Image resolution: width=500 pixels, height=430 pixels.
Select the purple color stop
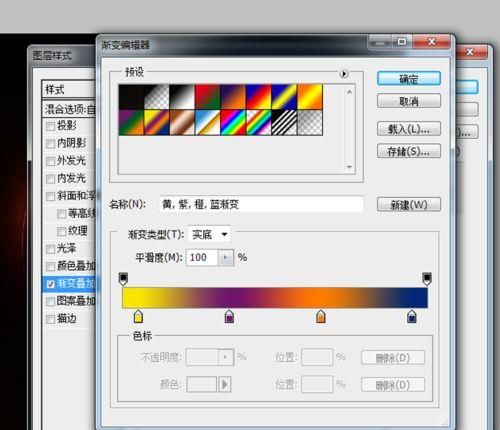[x=229, y=316]
